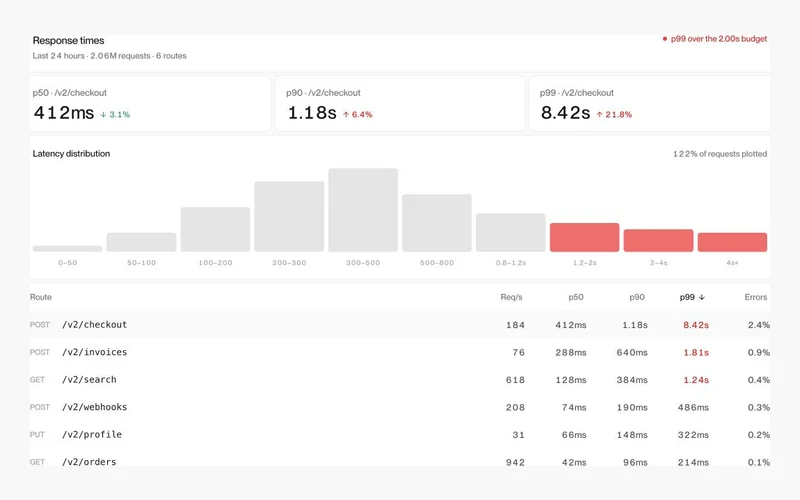The width and height of the screenshot is (800, 500).
Task: Click the 0.1% orders error rate
Action: coord(759,462)
